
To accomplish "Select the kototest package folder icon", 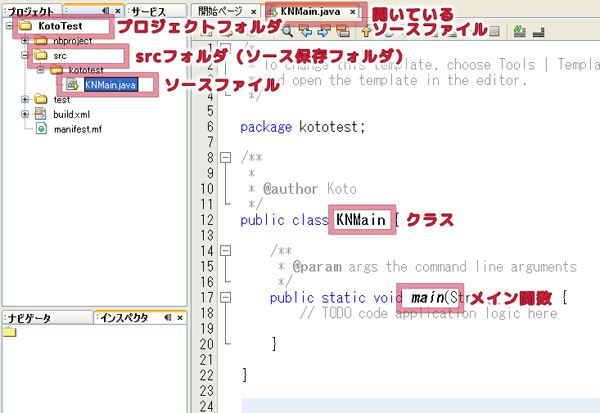I will tap(56, 70).
